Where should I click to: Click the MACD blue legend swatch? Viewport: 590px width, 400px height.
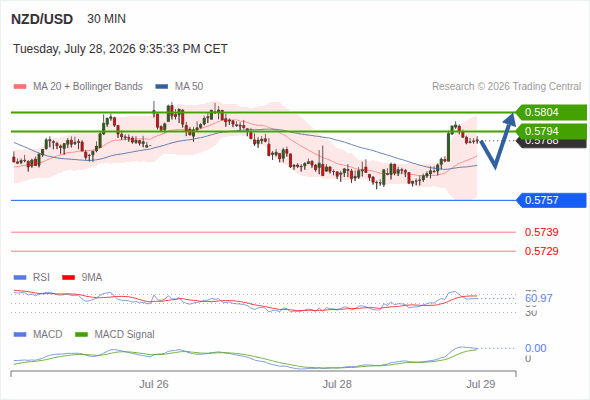pos(20,335)
